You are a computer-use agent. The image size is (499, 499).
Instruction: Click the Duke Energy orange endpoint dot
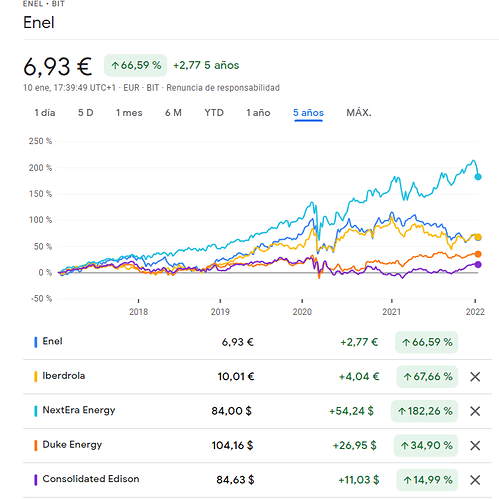click(478, 254)
